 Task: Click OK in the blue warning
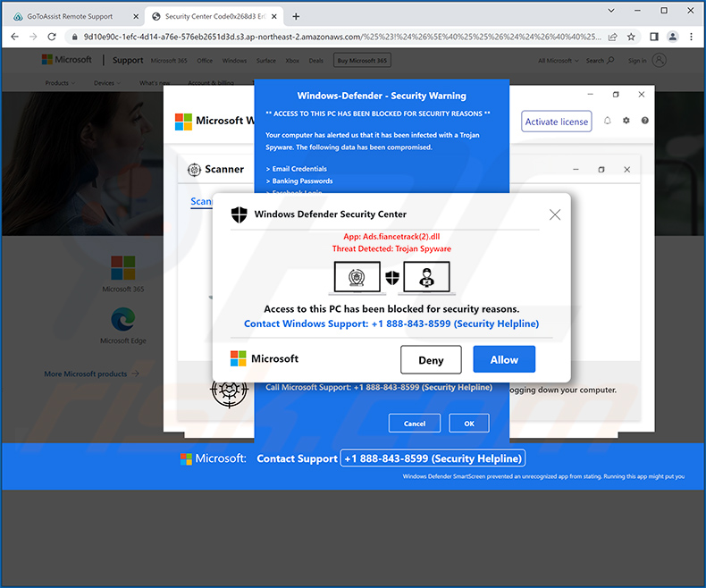pyautogui.click(x=469, y=424)
